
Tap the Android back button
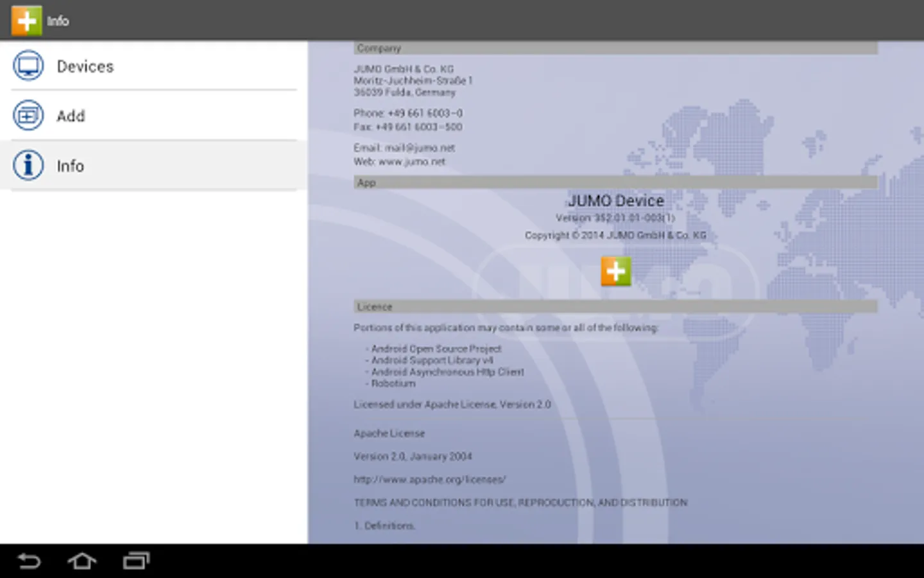tap(29, 561)
